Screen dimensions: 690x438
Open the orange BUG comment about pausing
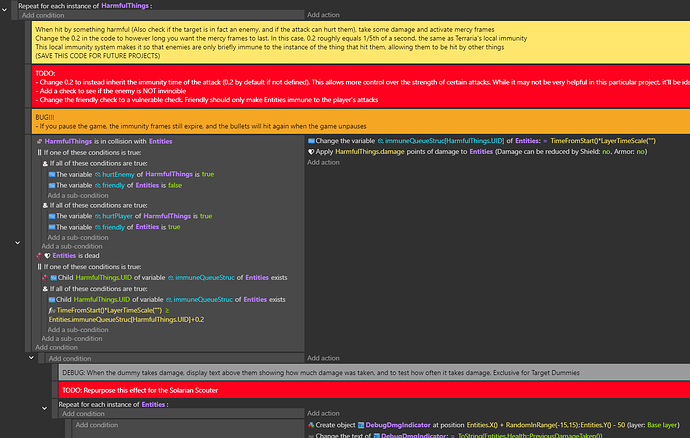tap(361, 121)
